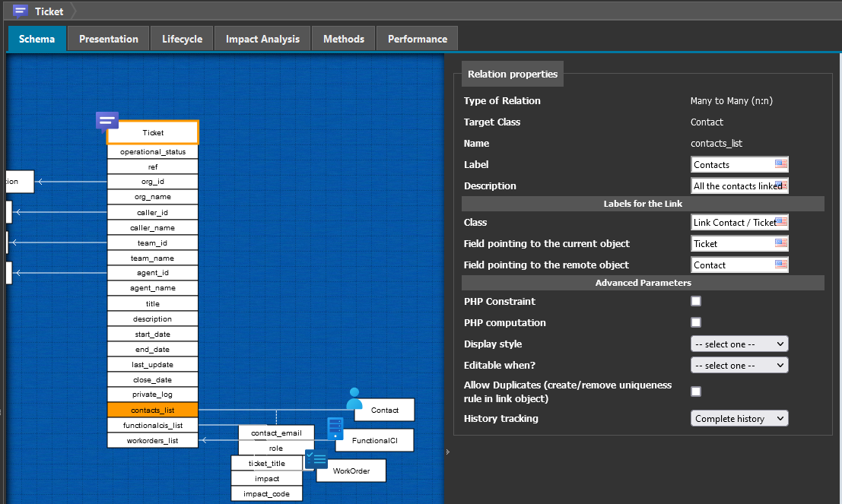The width and height of the screenshot is (842, 504).
Task: Open the Impact Analysis tab
Action: pos(262,39)
